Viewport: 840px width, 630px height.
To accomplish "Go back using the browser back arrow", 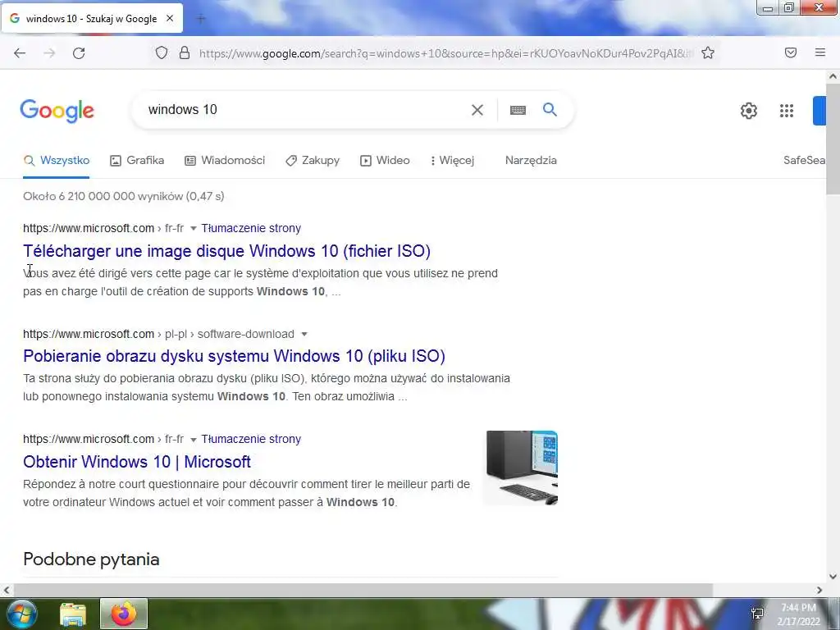I will [20, 53].
